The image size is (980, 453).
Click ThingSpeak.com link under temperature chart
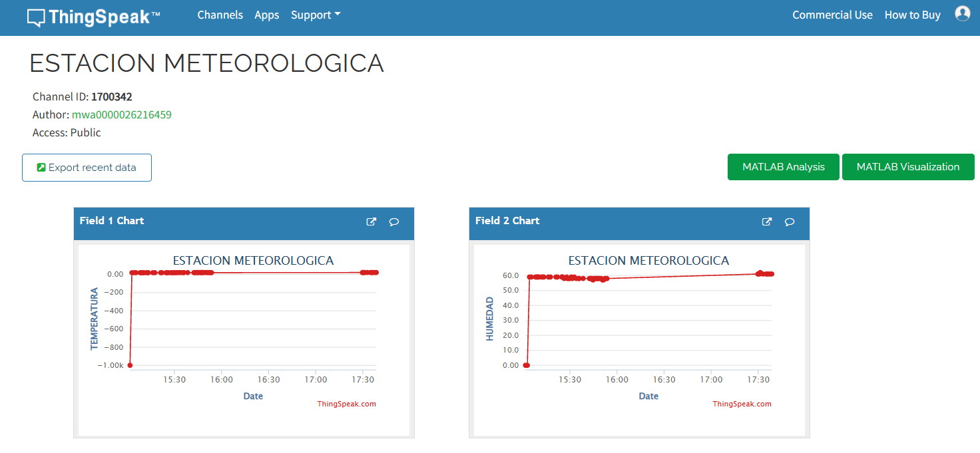coord(346,404)
